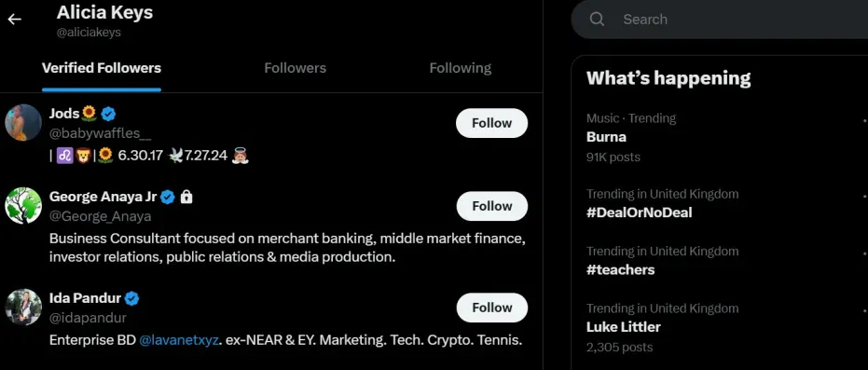Go back using the left arrow icon
The image size is (868, 370).
14,20
